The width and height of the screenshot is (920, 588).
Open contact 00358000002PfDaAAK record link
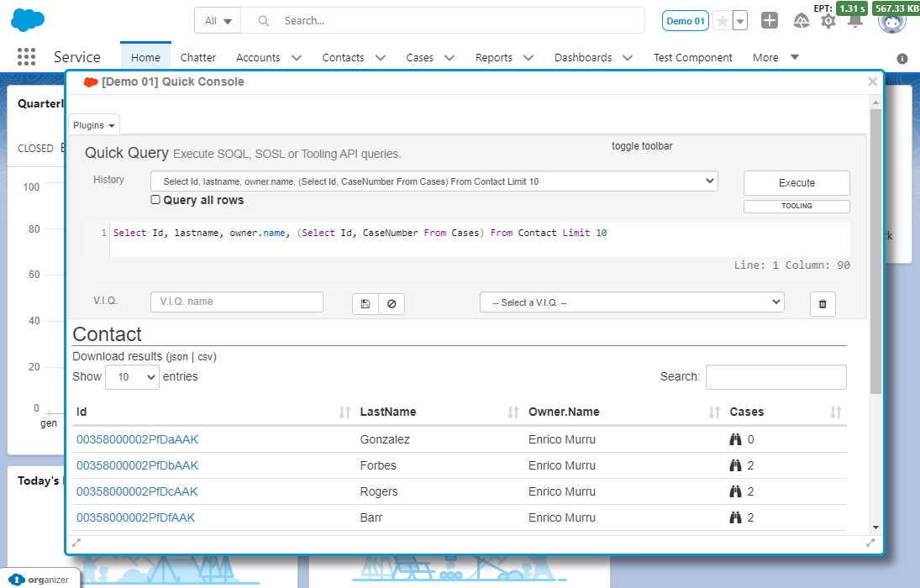tap(137, 439)
